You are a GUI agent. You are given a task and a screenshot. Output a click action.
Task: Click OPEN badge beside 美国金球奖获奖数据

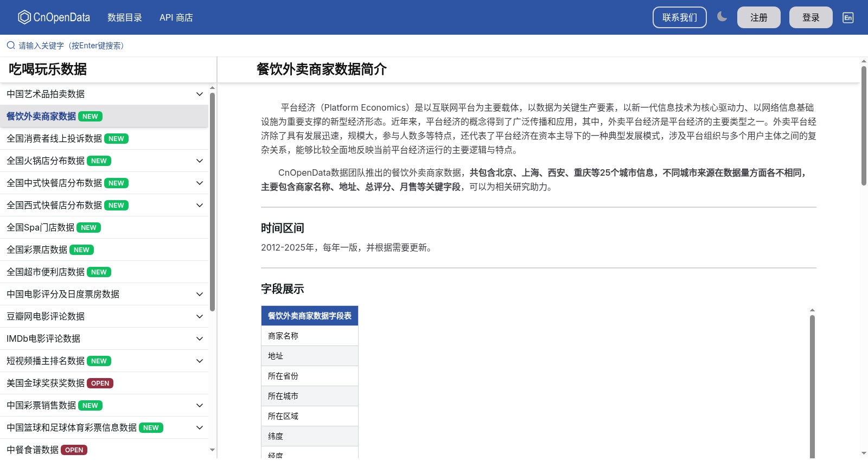pos(100,383)
